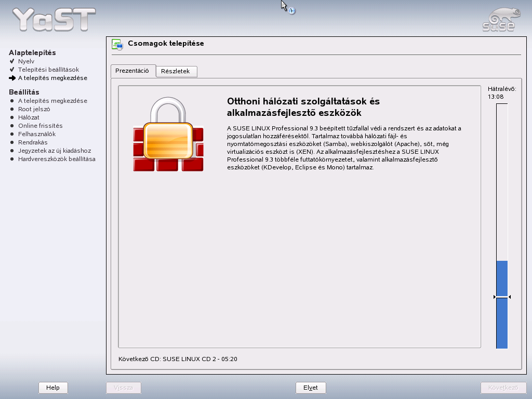Open Help
Image resolution: width=532 pixels, height=399 pixels.
click(x=53, y=388)
